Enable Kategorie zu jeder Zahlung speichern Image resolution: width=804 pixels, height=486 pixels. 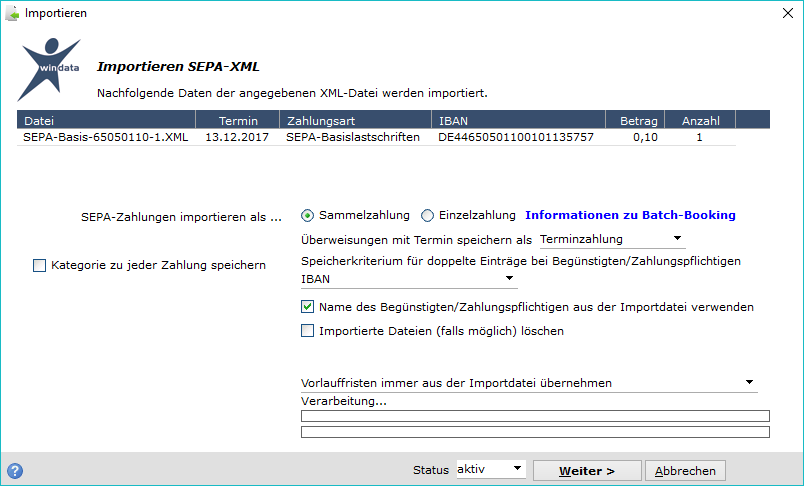tap(39, 266)
